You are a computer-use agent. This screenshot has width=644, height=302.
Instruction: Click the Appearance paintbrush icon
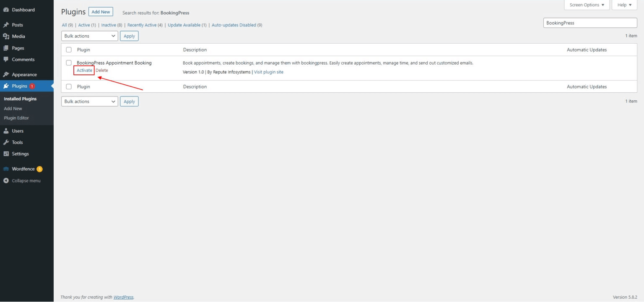[x=6, y=75]
